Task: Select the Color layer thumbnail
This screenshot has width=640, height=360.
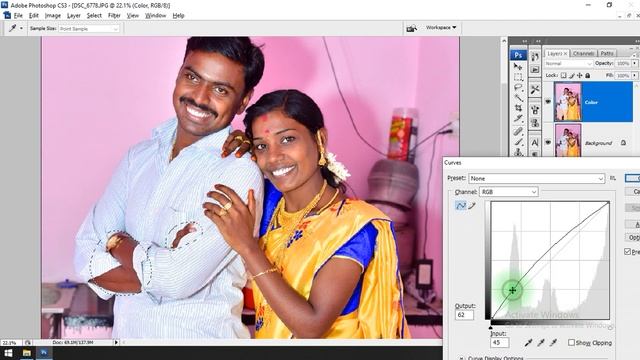Action: [567, 102]
